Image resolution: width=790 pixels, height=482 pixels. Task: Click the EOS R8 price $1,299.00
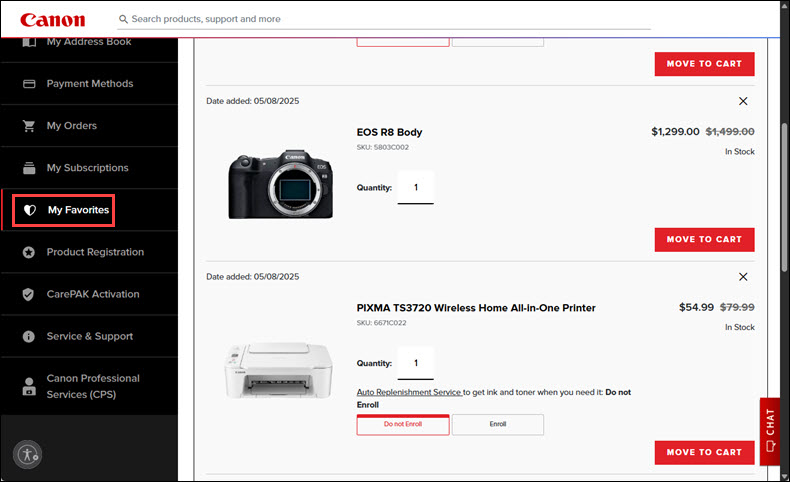click(675, 132)
